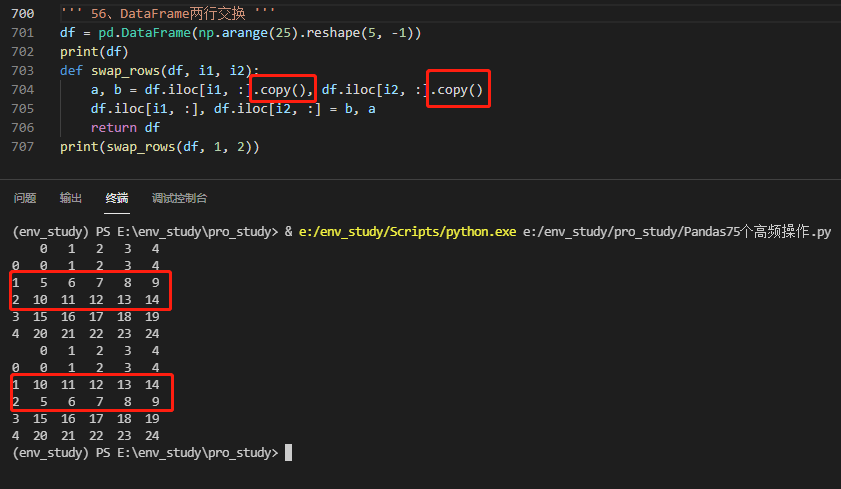Open the 输出 panel tab
The image size is (841, 489).
(x=71, y=198)
